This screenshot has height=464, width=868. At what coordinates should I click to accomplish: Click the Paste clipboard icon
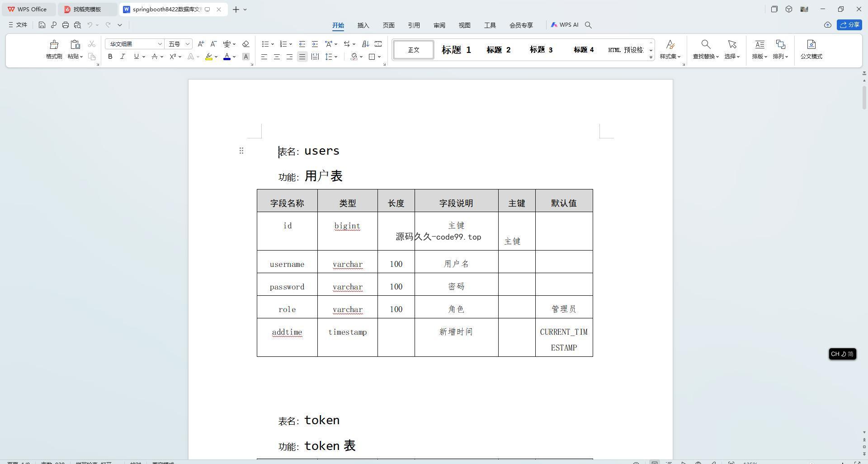pyautogui.click(x=75, y=44)
